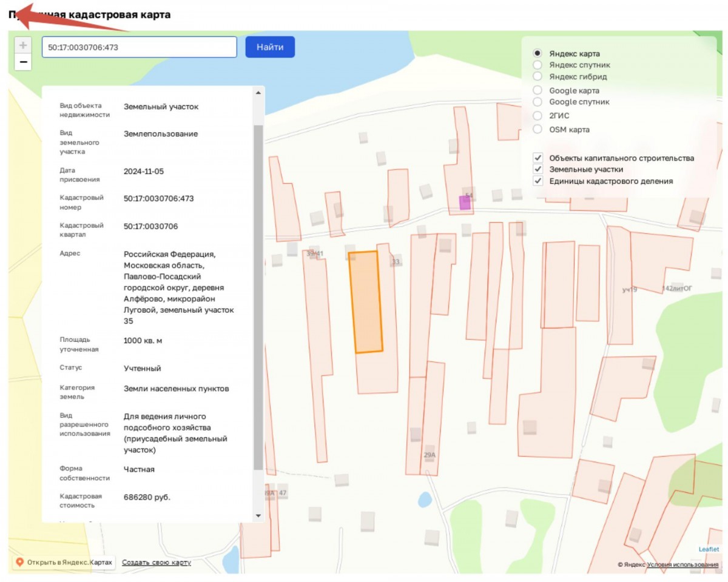Image resolution: width=728 pixels, height=582 pixels.
Task: Click date value 2024-11-05
Action: point(144,172)
